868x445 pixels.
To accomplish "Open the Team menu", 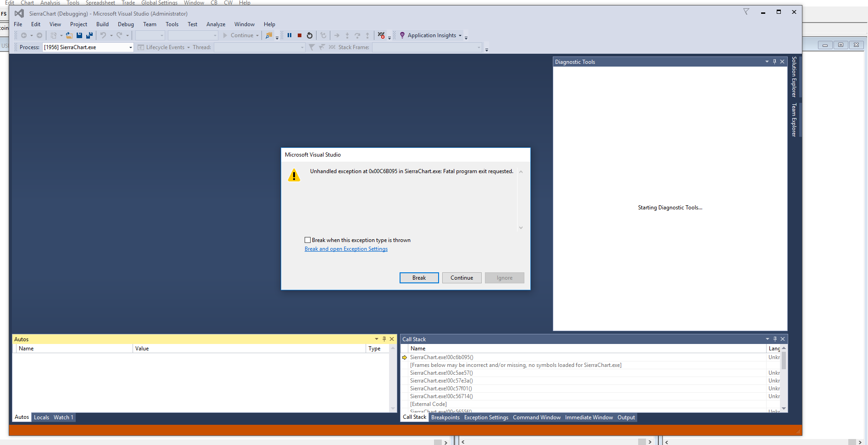I will pos(150,24).
